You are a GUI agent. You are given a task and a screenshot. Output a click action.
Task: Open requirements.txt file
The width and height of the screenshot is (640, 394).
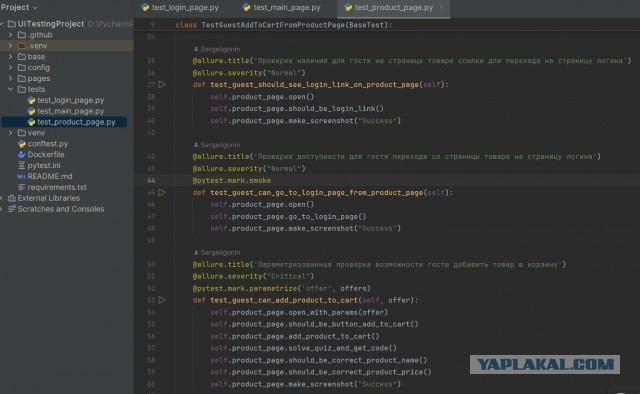57,187
